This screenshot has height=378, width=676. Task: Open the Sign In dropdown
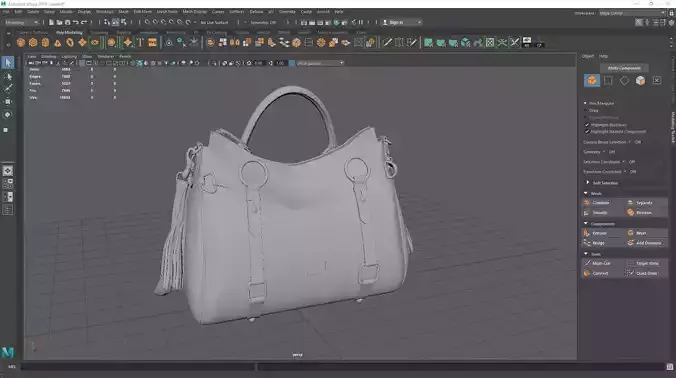(402, 22)
